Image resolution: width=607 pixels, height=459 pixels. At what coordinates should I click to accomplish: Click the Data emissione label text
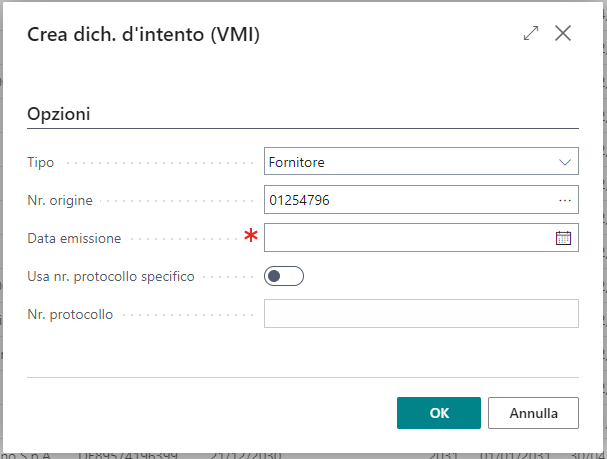pos(74,238)
